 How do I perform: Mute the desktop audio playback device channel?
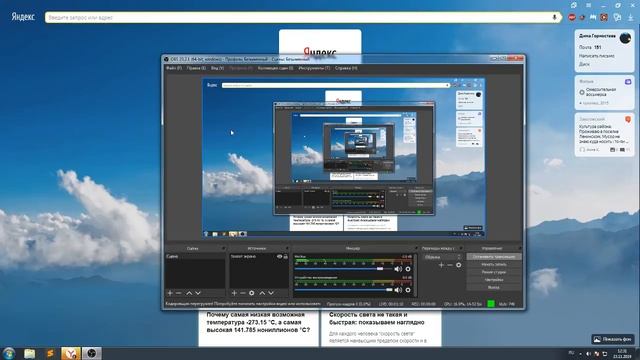click(398, 290)
